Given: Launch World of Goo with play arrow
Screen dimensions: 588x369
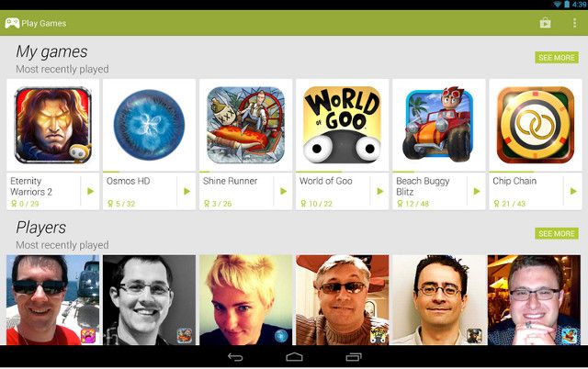Looking at the screenshot, I should [x=379, y=192].
